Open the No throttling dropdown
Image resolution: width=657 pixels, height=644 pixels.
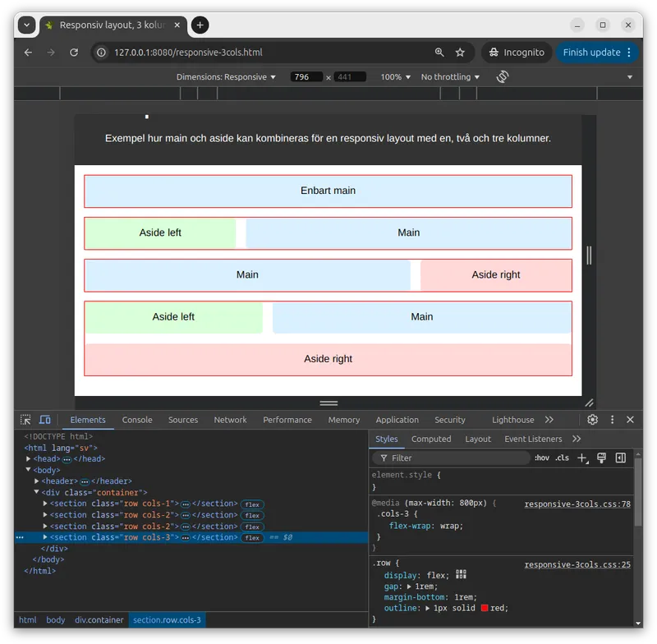[450, 77]
